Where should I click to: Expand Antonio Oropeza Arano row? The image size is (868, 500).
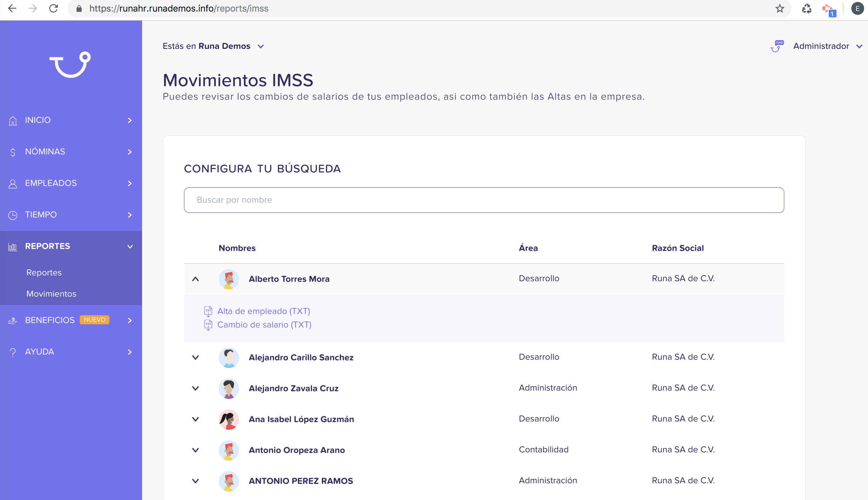click(195, 450)
